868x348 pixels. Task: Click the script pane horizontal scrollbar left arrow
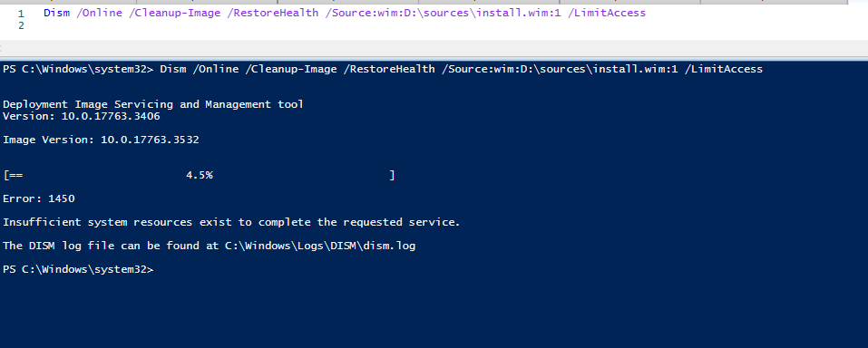click(x=3, y=48)
